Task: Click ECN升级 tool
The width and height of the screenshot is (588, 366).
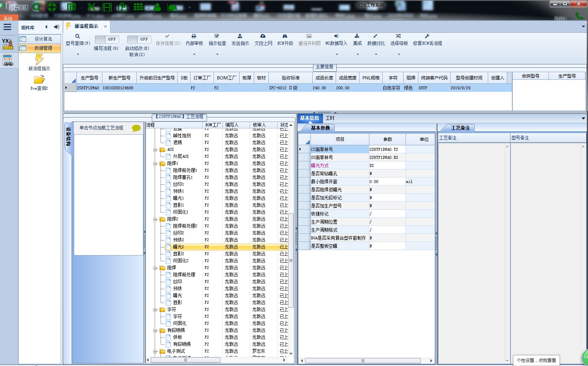Action: point(285,40)
